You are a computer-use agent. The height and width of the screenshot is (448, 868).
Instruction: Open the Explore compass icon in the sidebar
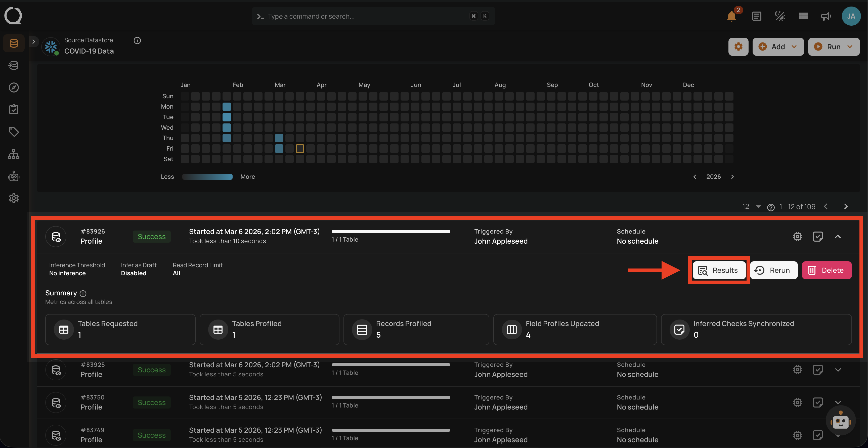tap(14, 87)
